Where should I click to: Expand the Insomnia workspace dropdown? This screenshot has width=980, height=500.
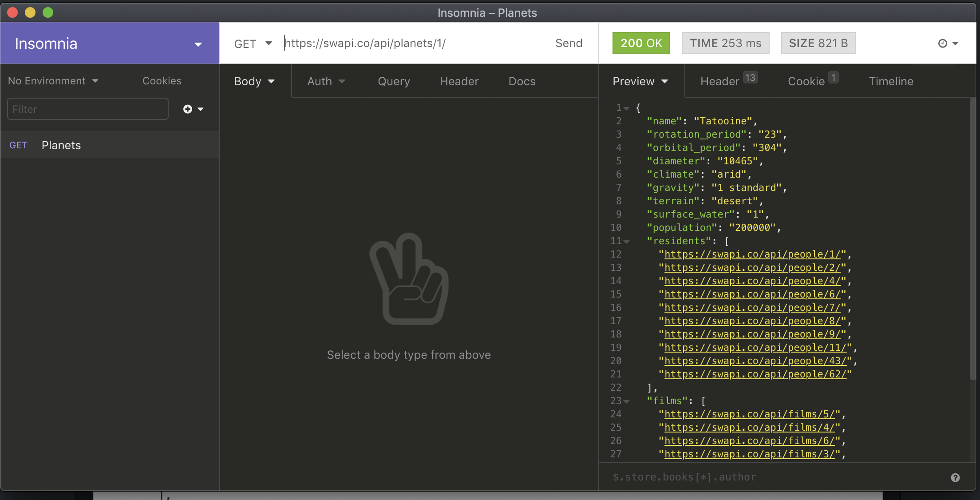coord(198,44)
